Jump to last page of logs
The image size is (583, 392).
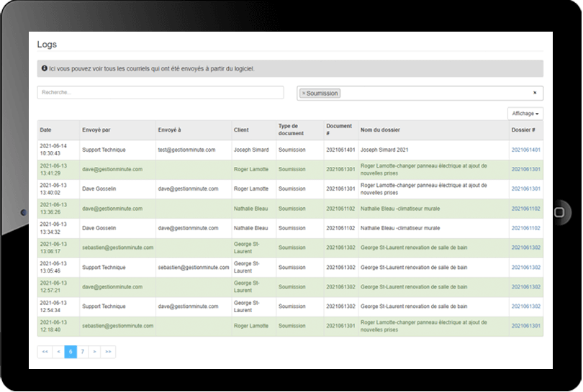[108, 352]
